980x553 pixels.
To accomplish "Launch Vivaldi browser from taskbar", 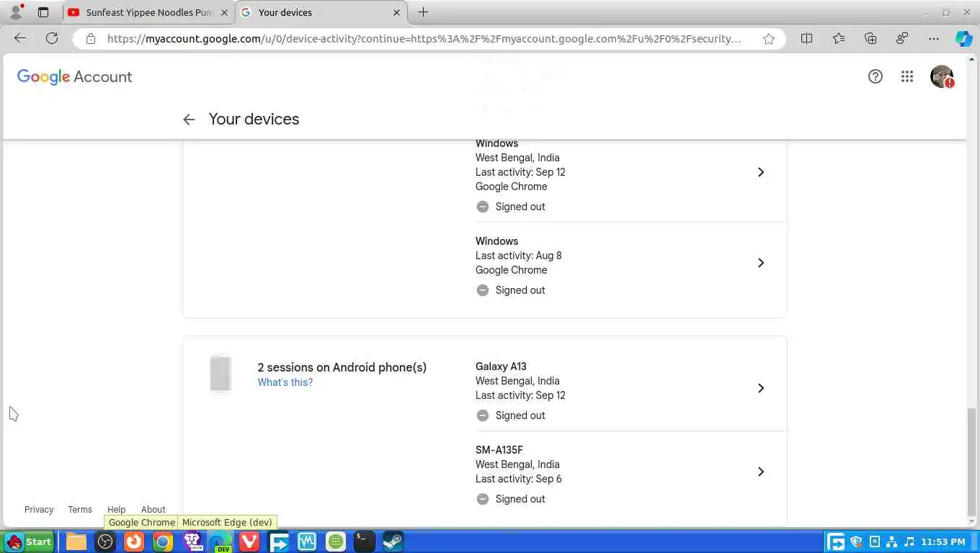I will (249, 541).
